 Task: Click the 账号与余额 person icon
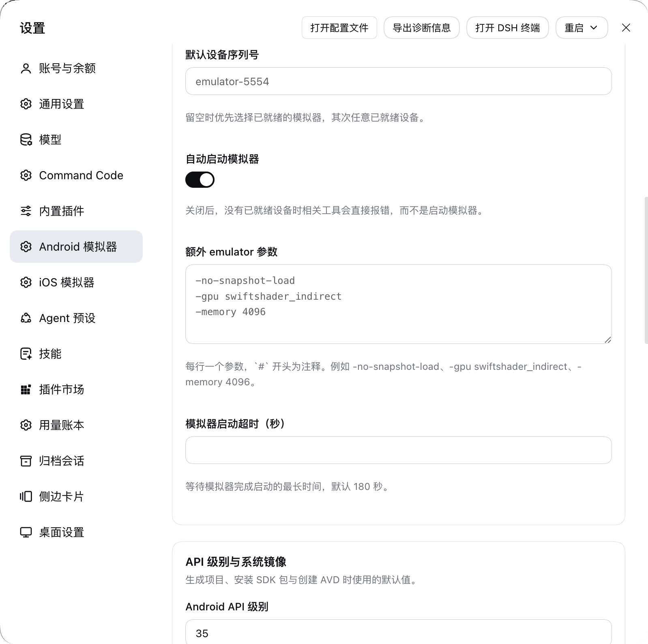coord(26,69)
